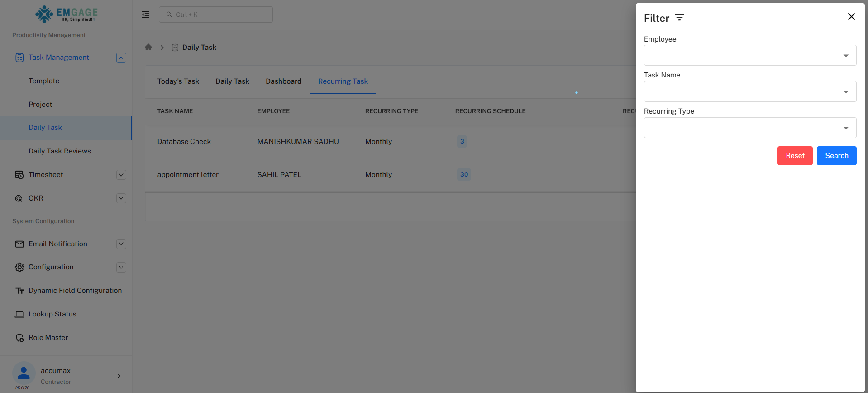
Task: Expand the Timesheet menu chevron
Action: pos(121,175)
